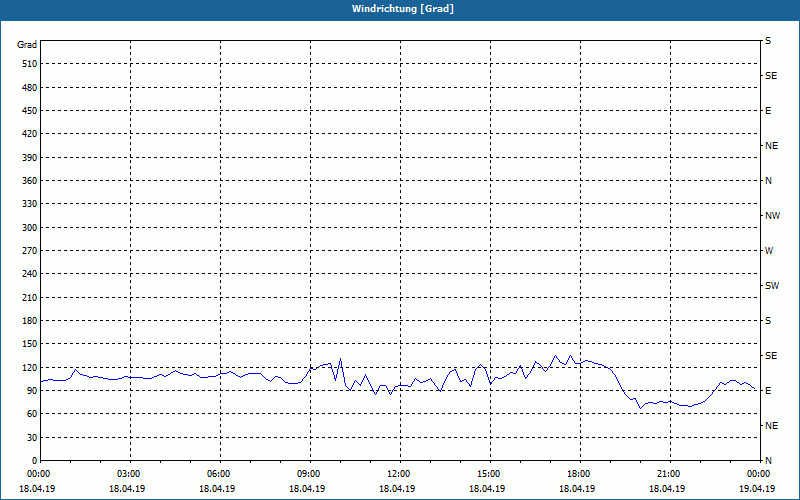This screenshot has height=500, width=800.
Task: Select y-axis tick label 450
Action: pyautogui.click(x=30, y=111)
